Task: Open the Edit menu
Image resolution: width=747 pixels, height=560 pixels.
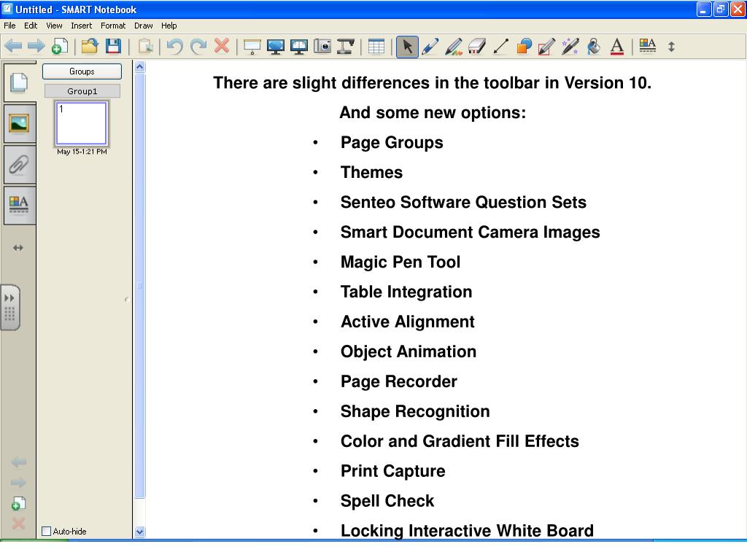Action: 31,26
